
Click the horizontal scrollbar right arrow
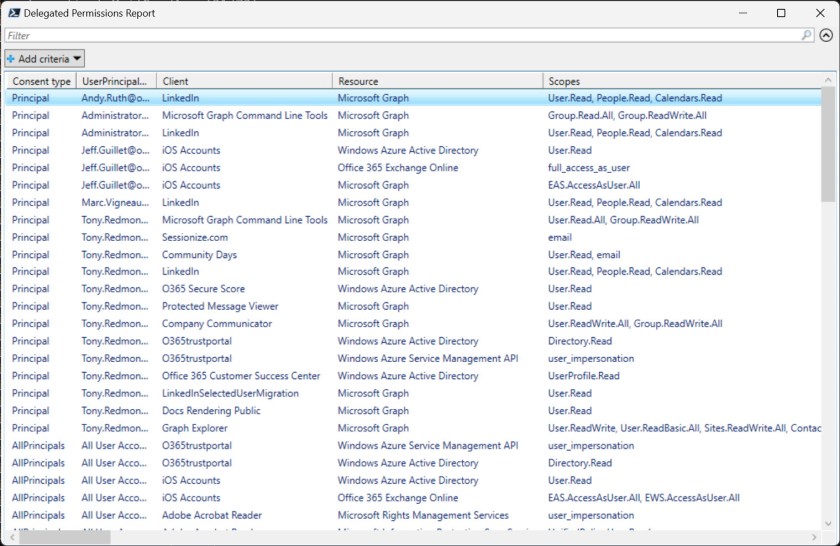click(814, 536)
